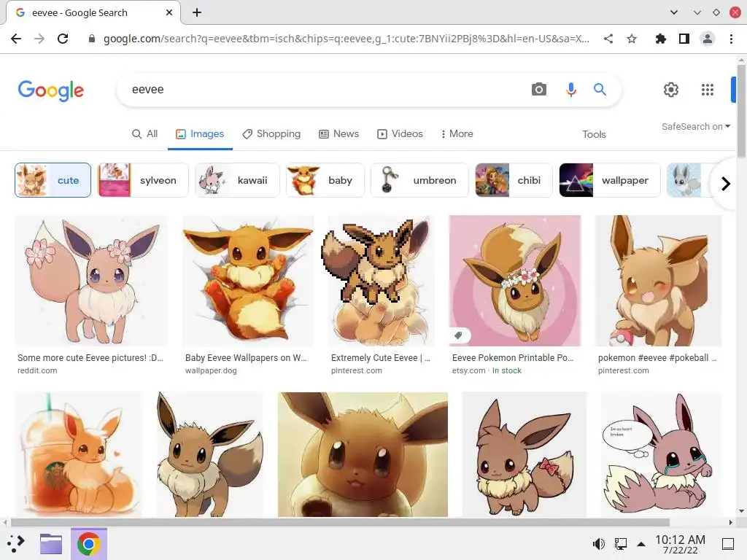Open the volume control in tray
Viewport: 747px width, 560px height.
pos(599,543)
